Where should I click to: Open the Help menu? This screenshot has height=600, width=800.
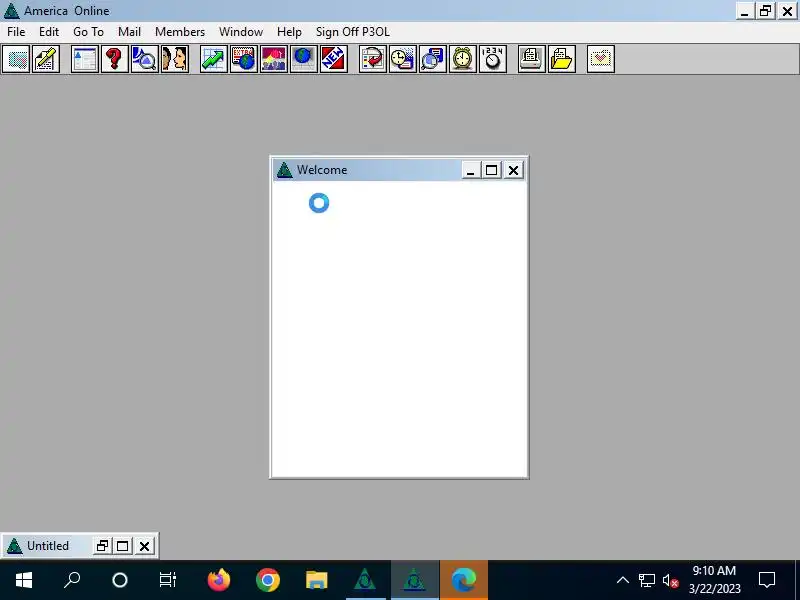[x=289, y=32]
